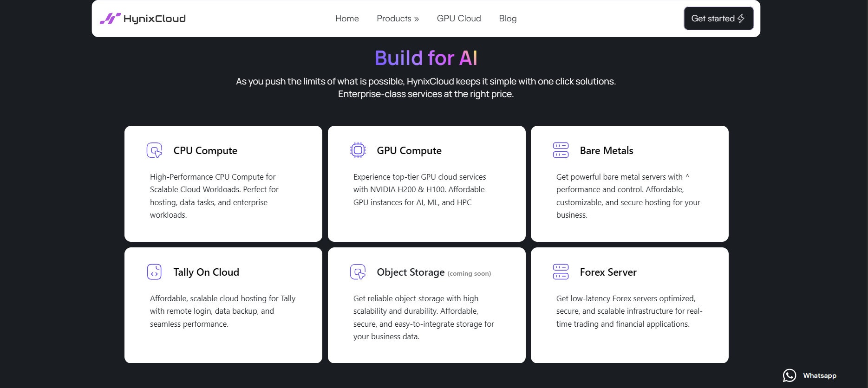Click the WhatsApp chat icon
The image size is (868, 388).
tap(790, 375)
